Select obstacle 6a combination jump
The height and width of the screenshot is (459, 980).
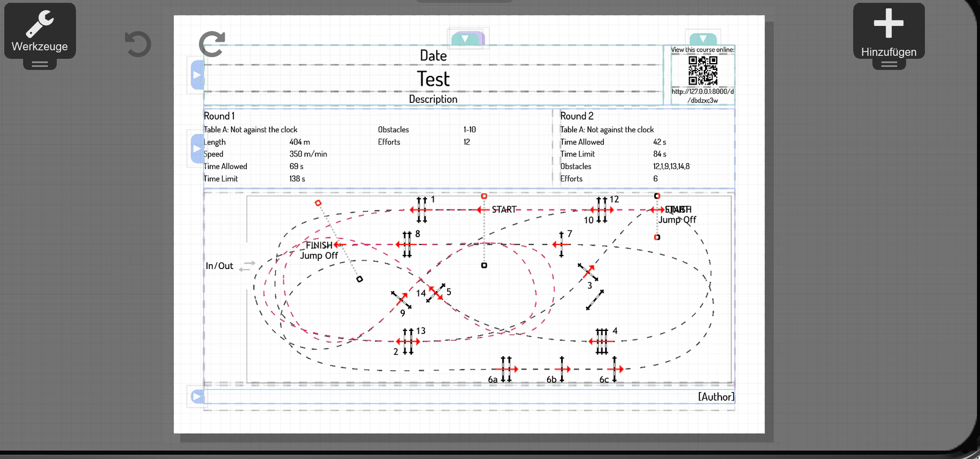coord(506,369)
